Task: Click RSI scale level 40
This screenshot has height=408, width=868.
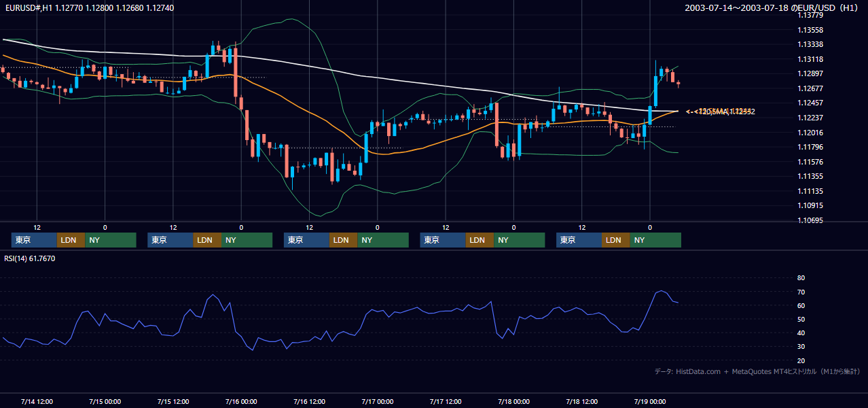Action: click(x=801, y=333)
